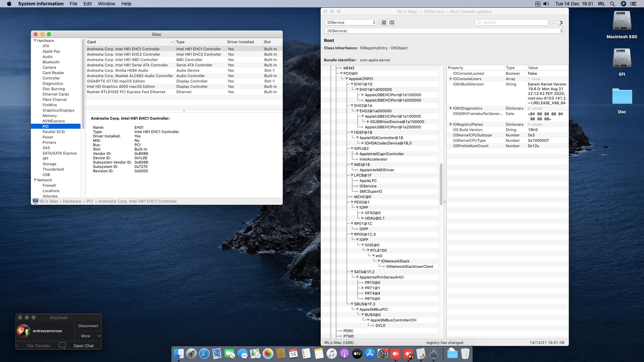
Task: Toggle the inspector pane in IORegistryExplorer
Action: pos(561,22)
